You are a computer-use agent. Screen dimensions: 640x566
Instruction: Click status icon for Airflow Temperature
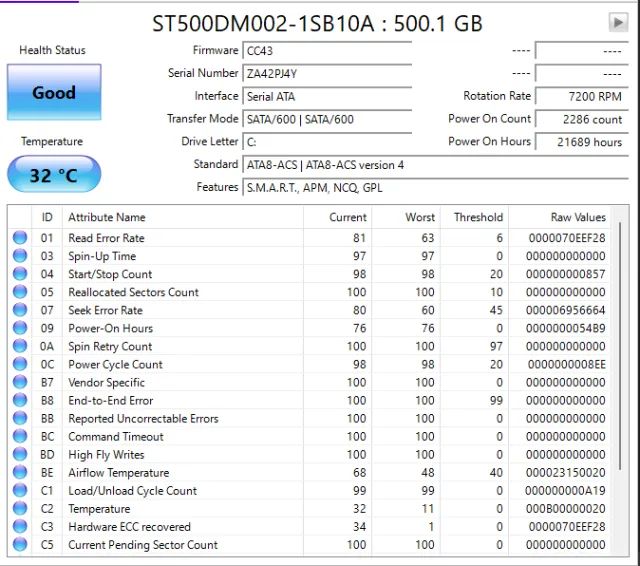[20, 472]
